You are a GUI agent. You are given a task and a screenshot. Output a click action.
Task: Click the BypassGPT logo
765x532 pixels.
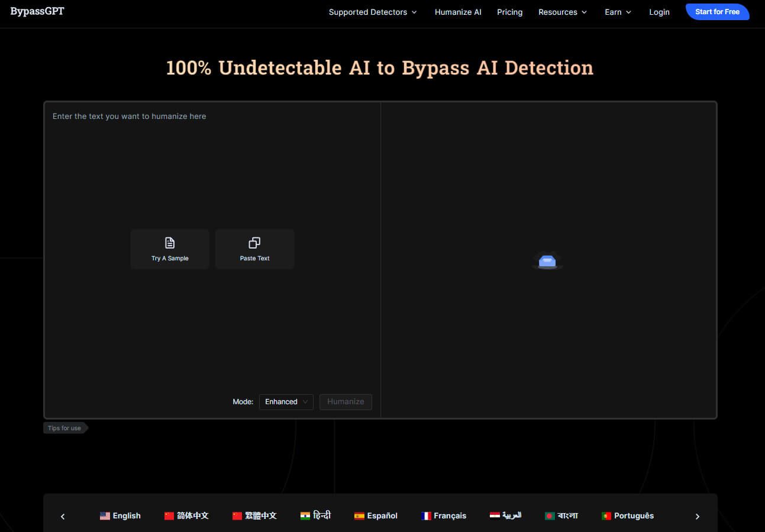coord(37,11)
